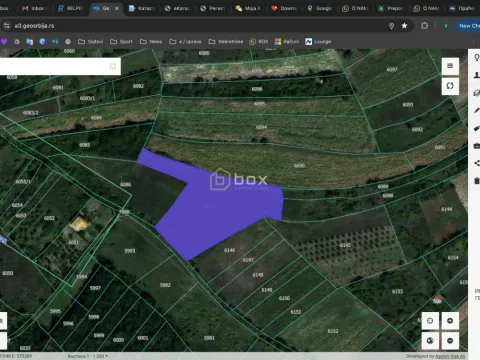The width and height of the screenshot is (480, 360).
Task: Open the user profile icon in sidebar
Action: point(477,75)
